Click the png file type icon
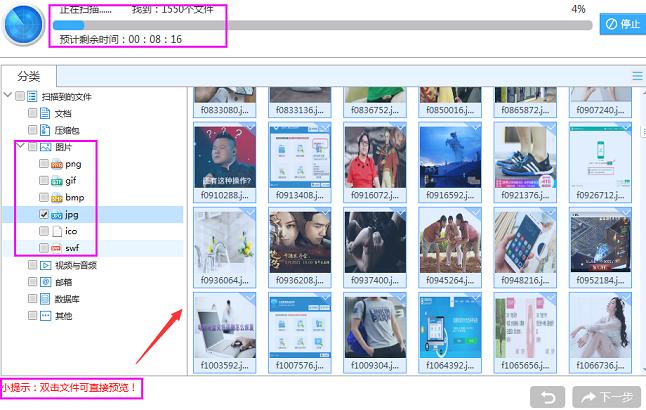Screen dimensions: 646x410 [56, 164]
